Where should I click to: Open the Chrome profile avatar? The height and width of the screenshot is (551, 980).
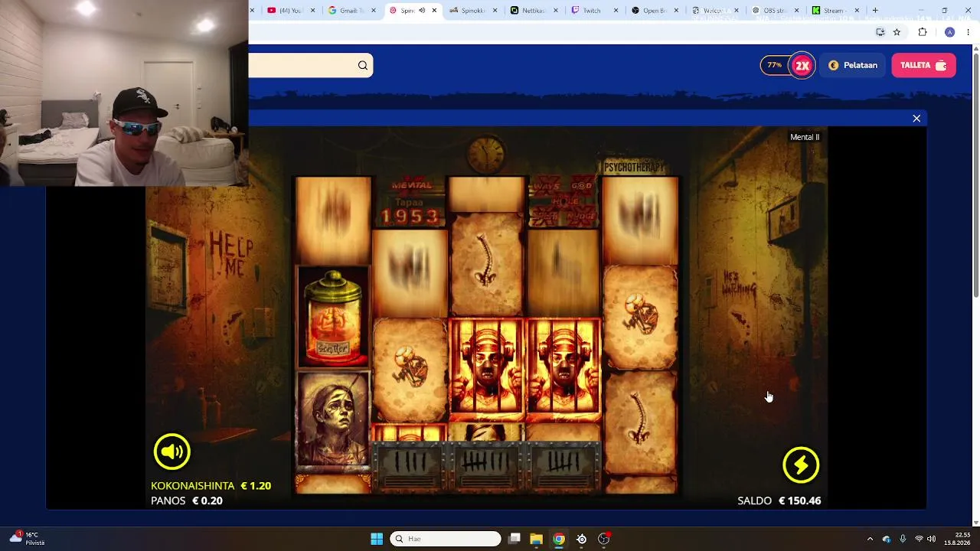(x=949, y=32)
